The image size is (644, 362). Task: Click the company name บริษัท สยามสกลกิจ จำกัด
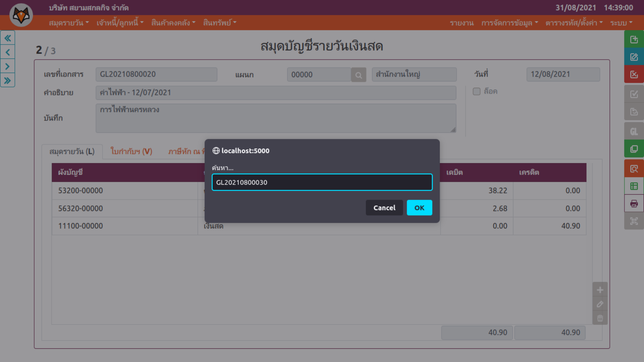pyautogui.click(x=89, y=8)
